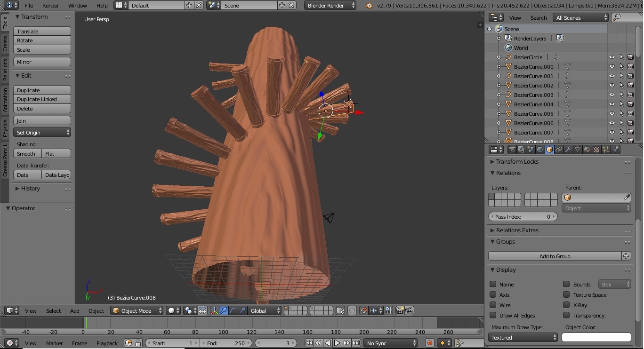Click the Add to Group button
The image size is (644, 349).
[555, 256]
